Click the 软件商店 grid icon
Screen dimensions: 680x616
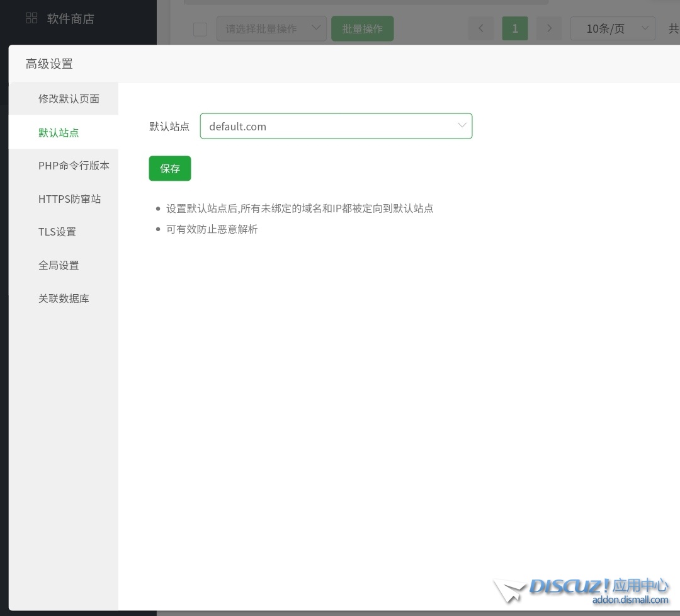tap(31, 18)
